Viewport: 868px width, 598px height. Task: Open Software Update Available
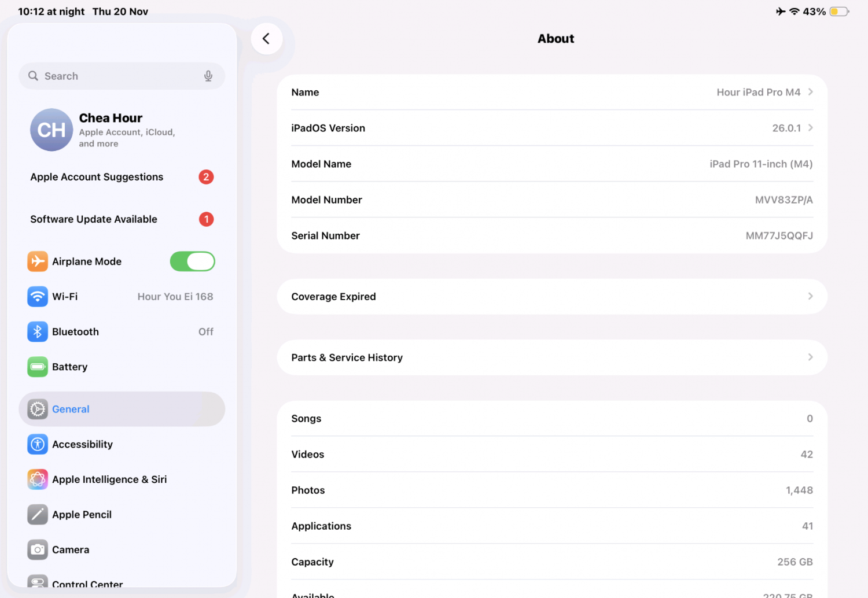(x=94, y=219)
